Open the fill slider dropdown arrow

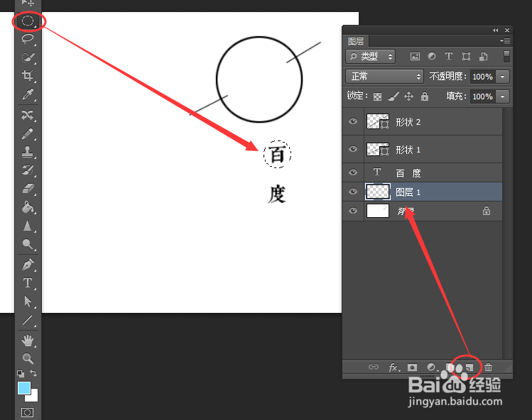click(x=502, y=96)
